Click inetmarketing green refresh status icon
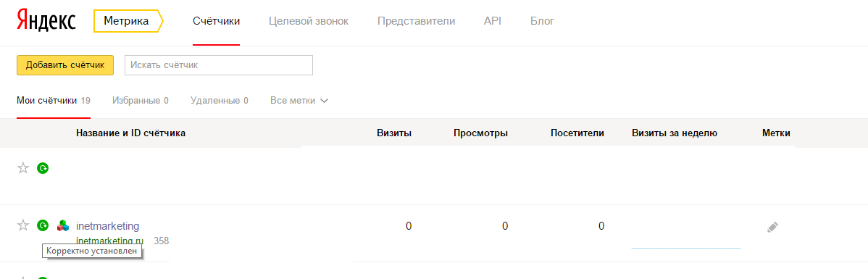 click(43, 225)
